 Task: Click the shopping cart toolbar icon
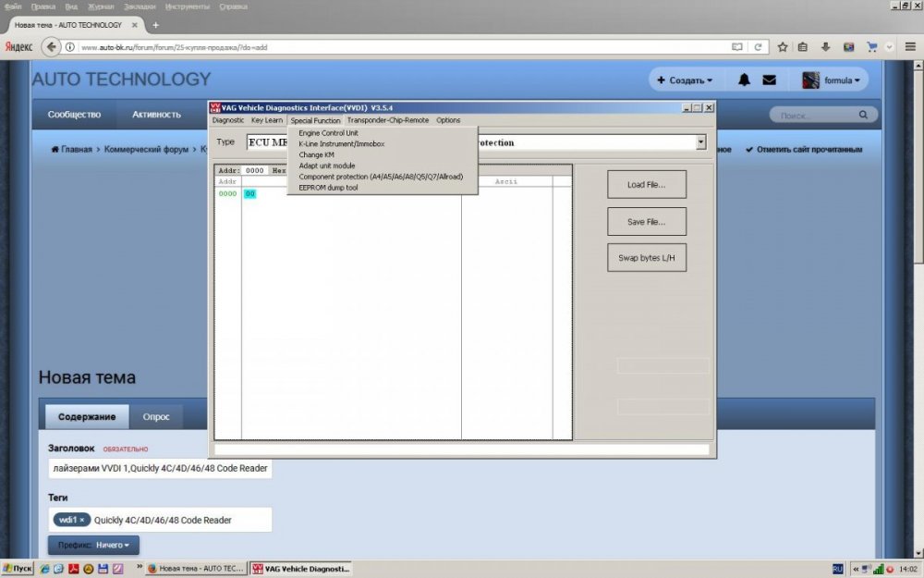tap(872, 47)
